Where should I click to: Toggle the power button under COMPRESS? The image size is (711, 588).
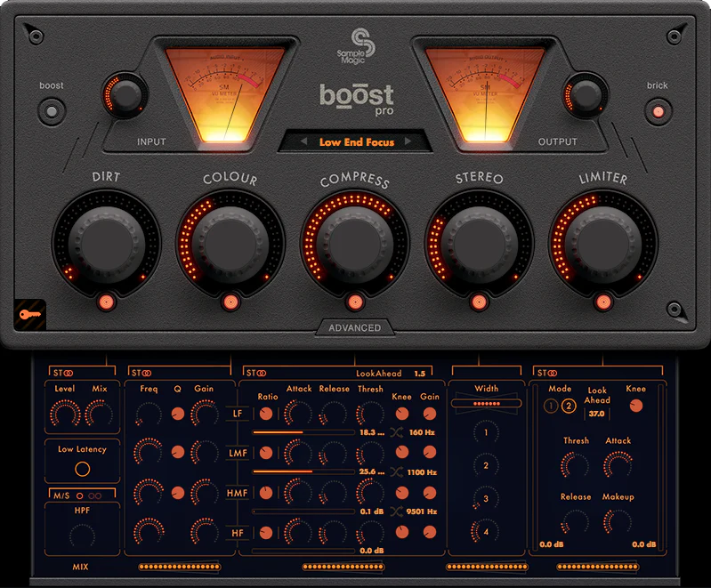tap(354, 302)
